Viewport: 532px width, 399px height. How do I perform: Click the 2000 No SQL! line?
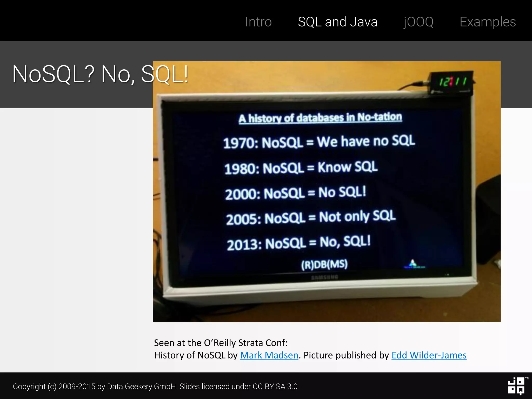click(295, 193)
